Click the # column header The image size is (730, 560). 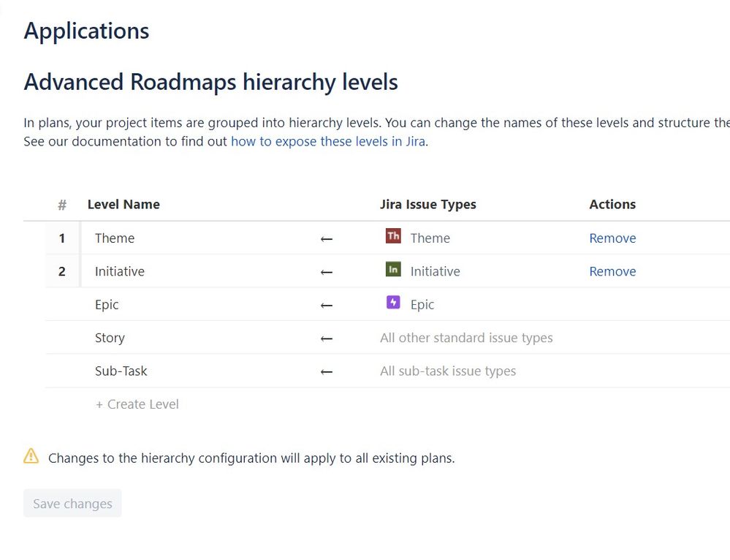coord(62,205)
